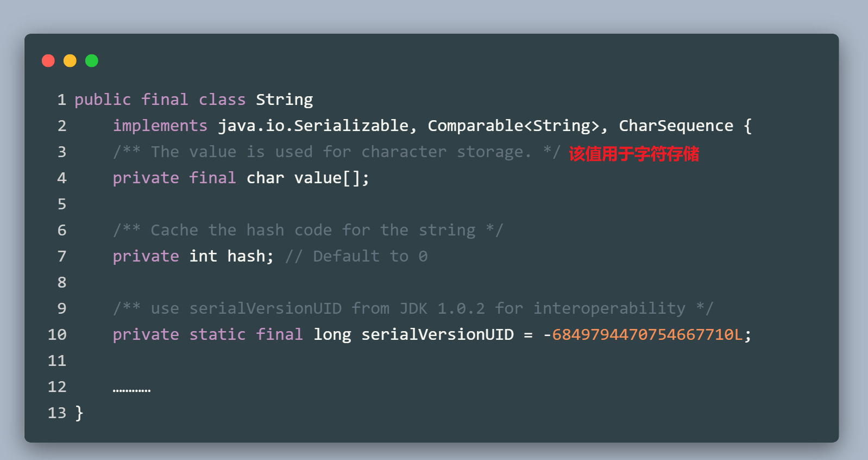Click the implements keyword
Screen dimensions: 868x460
pos(160,126)
